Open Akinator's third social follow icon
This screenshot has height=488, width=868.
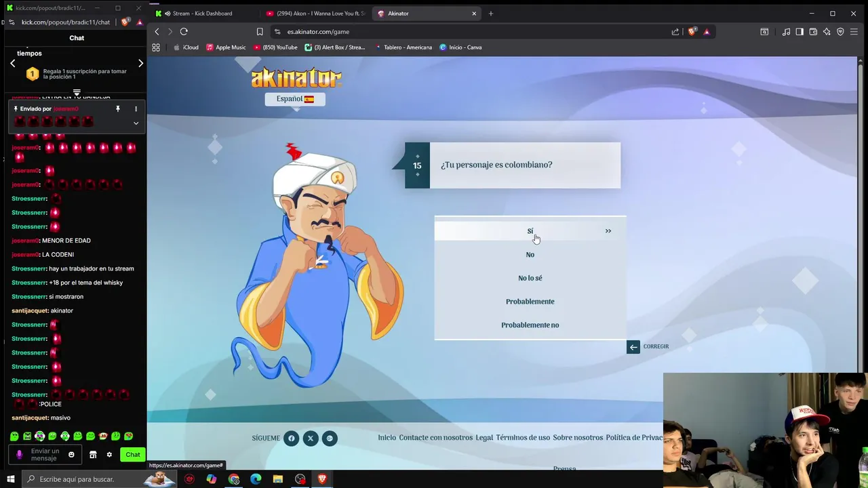pyautogui.click(x=330, y=439)
